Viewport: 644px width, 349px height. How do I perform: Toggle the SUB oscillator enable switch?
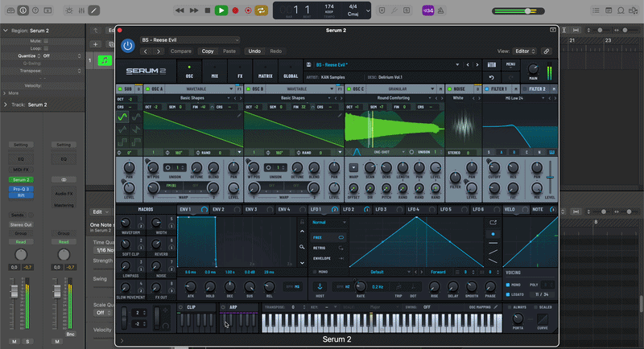coord(120,89)
